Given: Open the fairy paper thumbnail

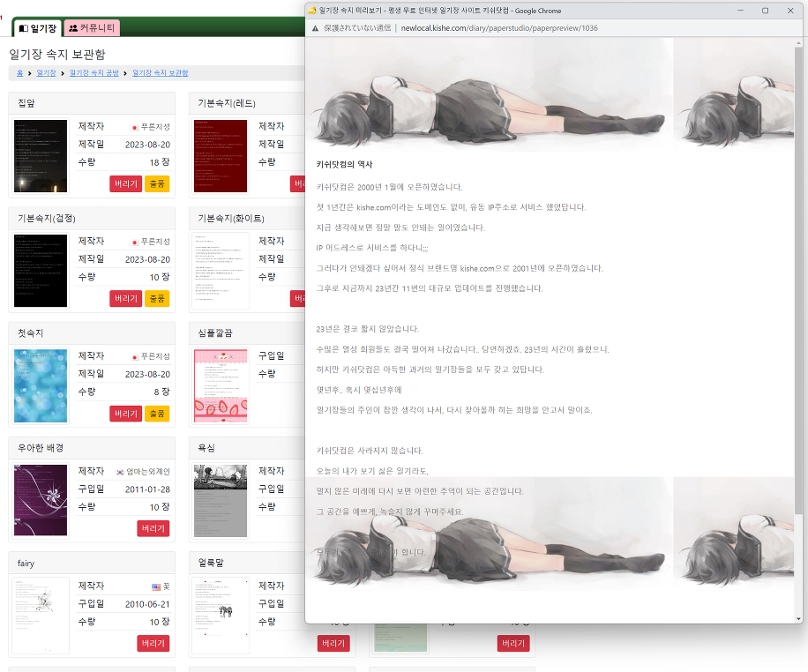Looking at the screenshot, I should pyautogui.click(x=41, y=616).
